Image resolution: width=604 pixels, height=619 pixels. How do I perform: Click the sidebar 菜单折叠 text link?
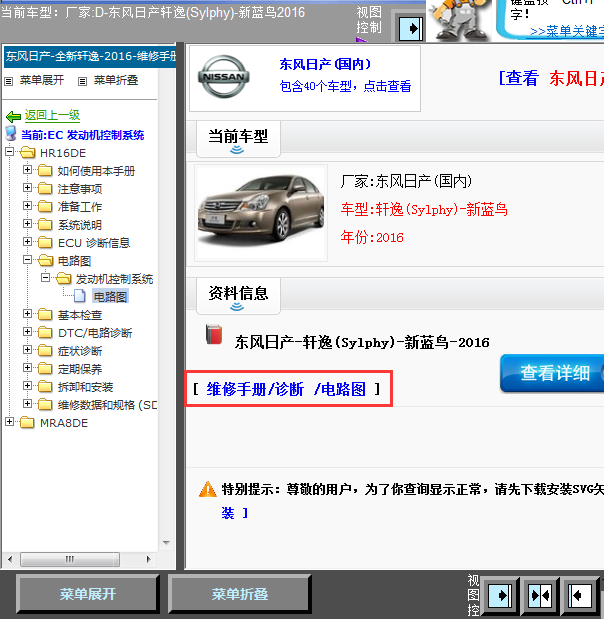click(x=116, y=81)
